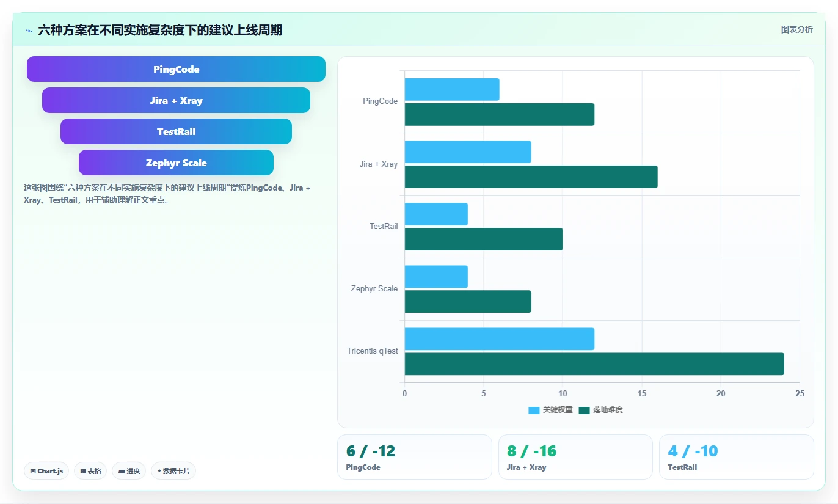
Task: Click the green bar in the PingCode chart row
Action: 500,114
